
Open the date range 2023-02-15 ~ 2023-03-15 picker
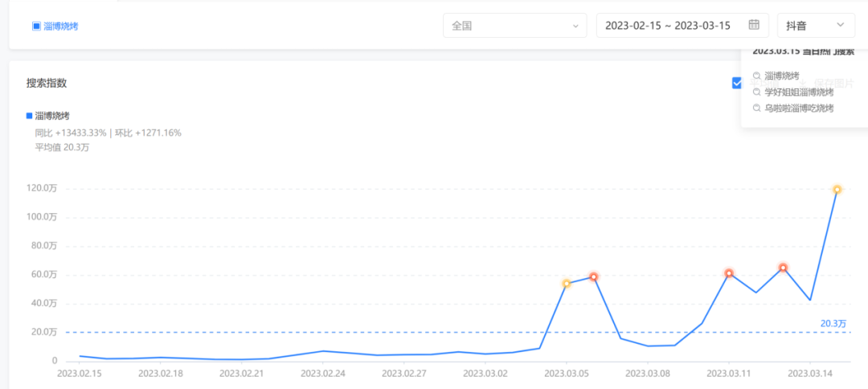[x=667, y=26]
